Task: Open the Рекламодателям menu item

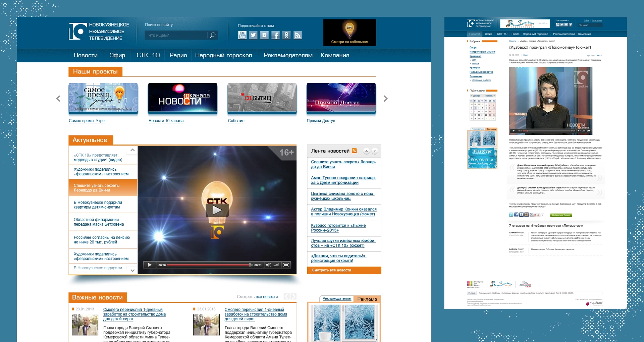Action: [288, 55]
